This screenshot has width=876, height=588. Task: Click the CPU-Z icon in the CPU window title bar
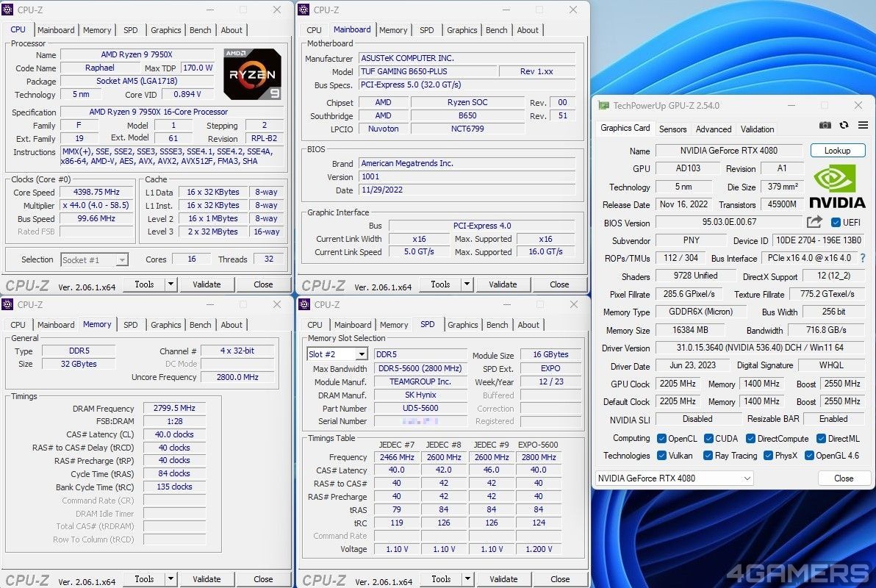(x=8, y=10)
